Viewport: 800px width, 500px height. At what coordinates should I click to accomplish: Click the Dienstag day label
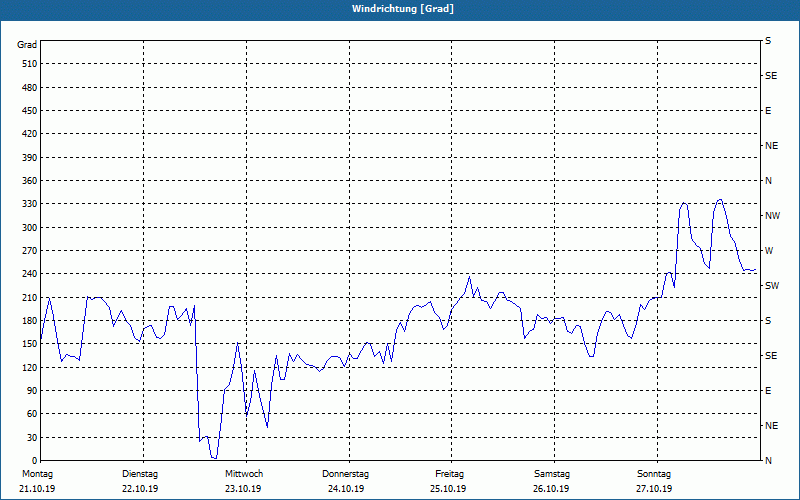140,474
